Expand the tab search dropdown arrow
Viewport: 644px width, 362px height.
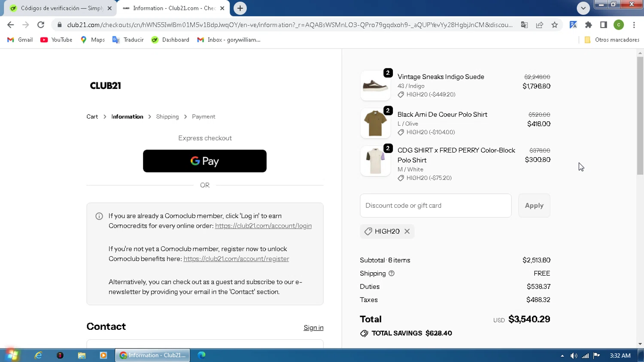tap(583, 8)
